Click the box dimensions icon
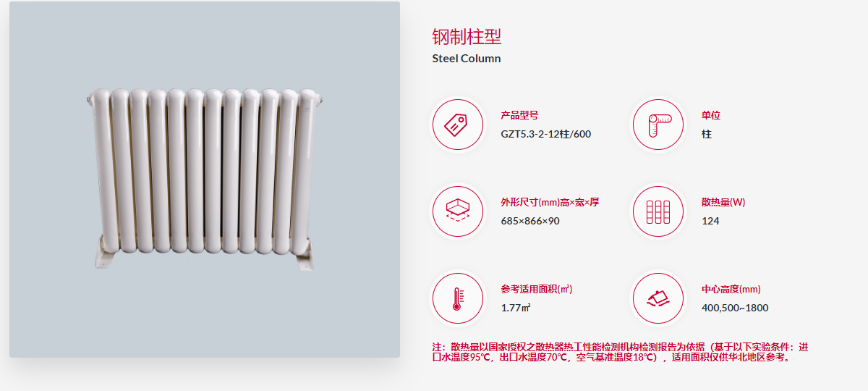Viewport: 868px width, 391px height. pyautogui.click(x=458, y=211)
